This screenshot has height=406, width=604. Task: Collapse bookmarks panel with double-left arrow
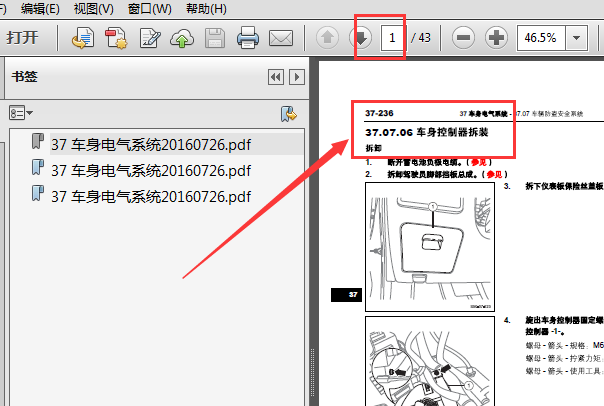tap(276, 77)
